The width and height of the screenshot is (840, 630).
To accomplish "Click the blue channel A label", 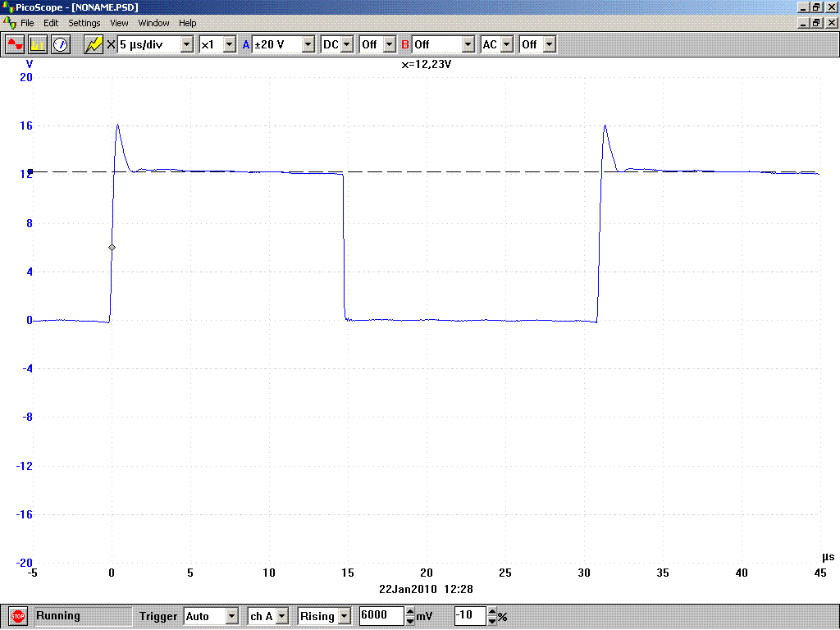I will coord(246,44).
